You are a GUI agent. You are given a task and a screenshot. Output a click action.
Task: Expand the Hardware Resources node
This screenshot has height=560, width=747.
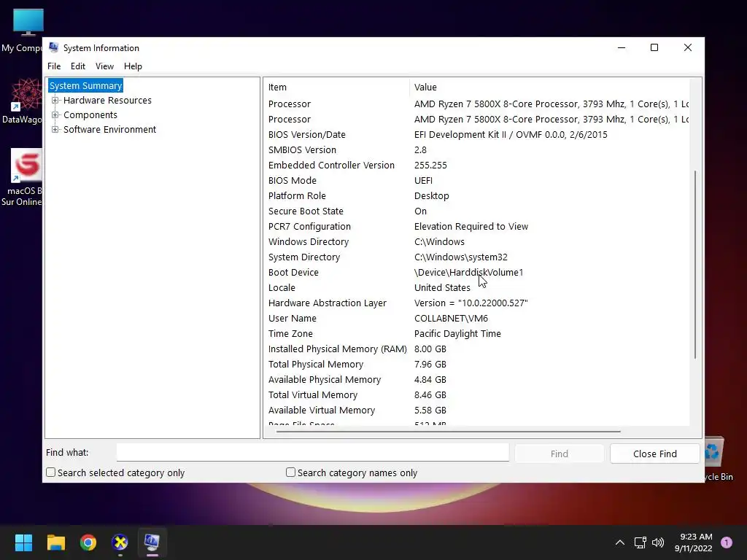tap(55, 100)
